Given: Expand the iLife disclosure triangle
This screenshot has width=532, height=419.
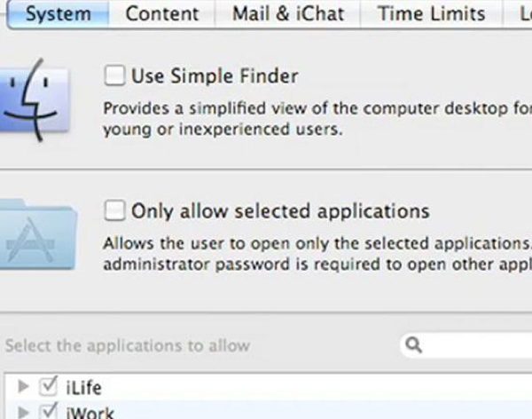Looking at the screenshot, I should [24, 386].
